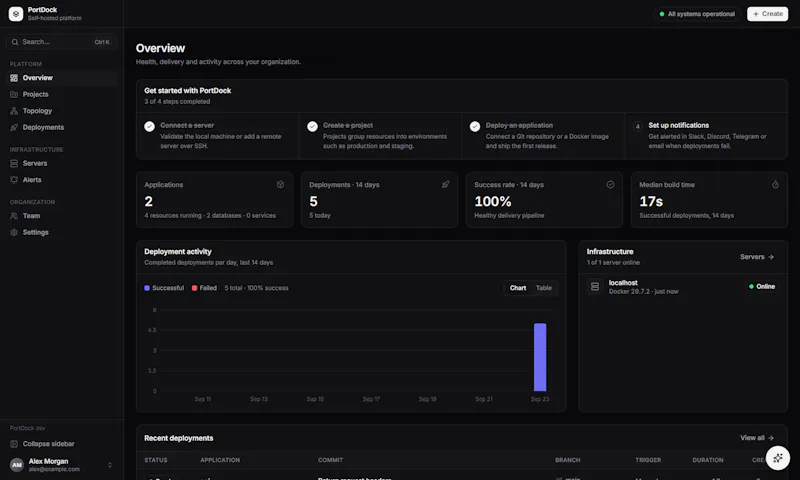Click the TRIGGER column header
The image size is (800, 480).
tap(648, 460)
